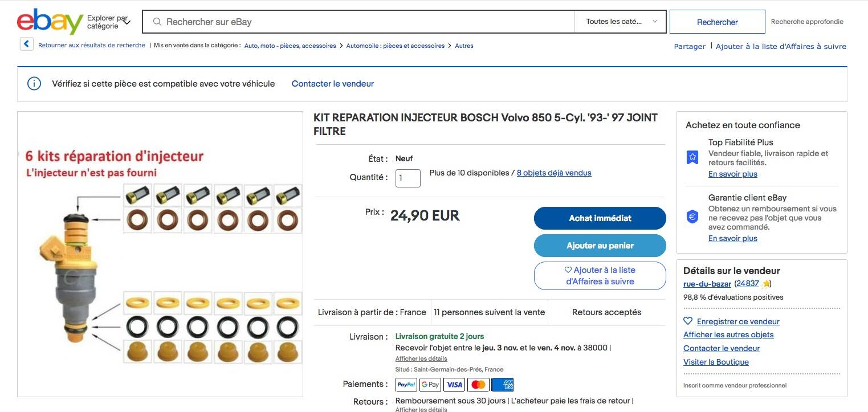Click the search magnifier icon
Screen dimensions: 868x412
156,22
